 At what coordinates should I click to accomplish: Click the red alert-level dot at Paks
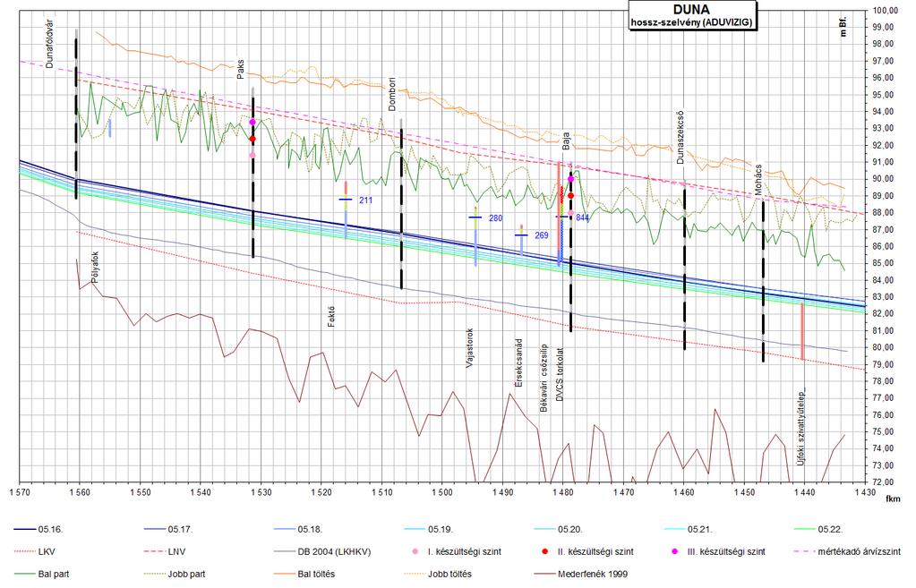[x=253, y=139]
